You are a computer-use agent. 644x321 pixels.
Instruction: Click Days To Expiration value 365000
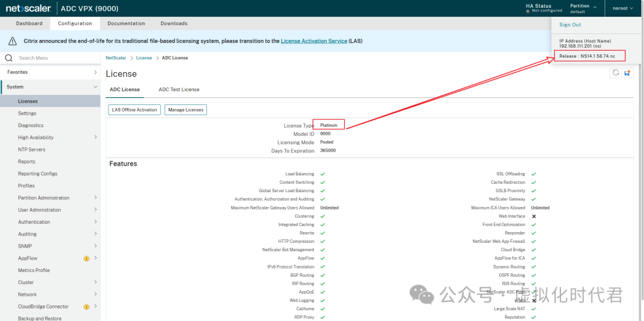coord(328,150)
